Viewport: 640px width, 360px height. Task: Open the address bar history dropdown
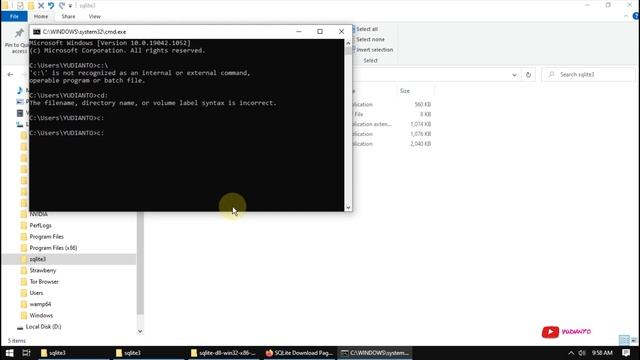point(514,75)
